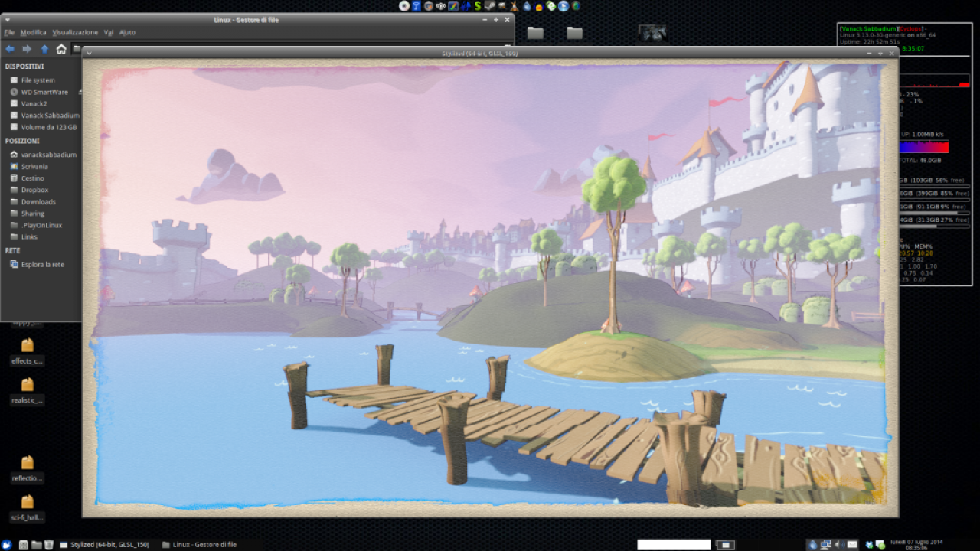Open home folder via house toolbar icon
980x551 pixels.
tap(61, 49)
